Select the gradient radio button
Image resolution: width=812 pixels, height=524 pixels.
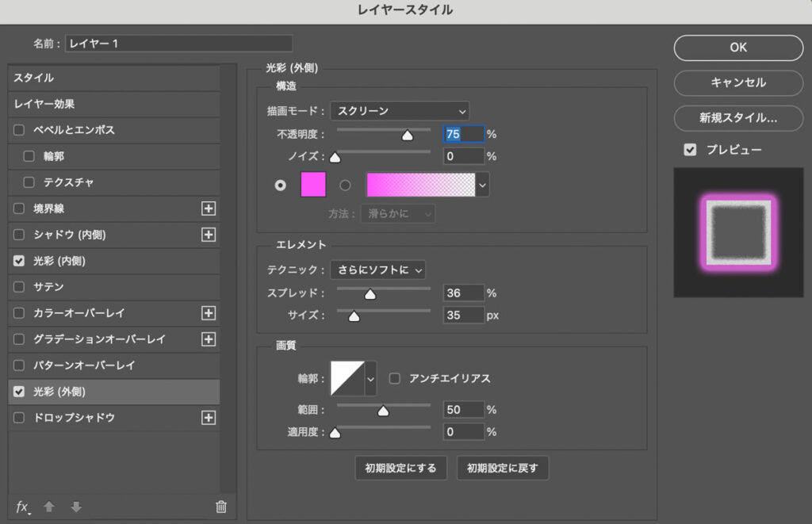pos(344,185)
